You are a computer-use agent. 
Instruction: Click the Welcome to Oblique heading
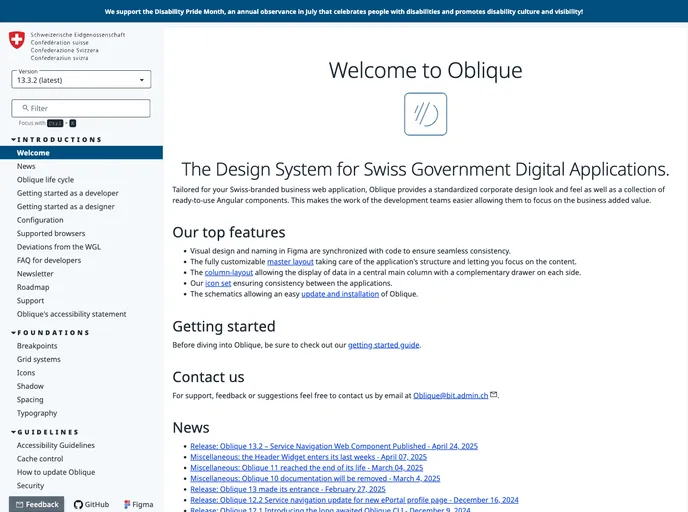click(x=426, y=70)
